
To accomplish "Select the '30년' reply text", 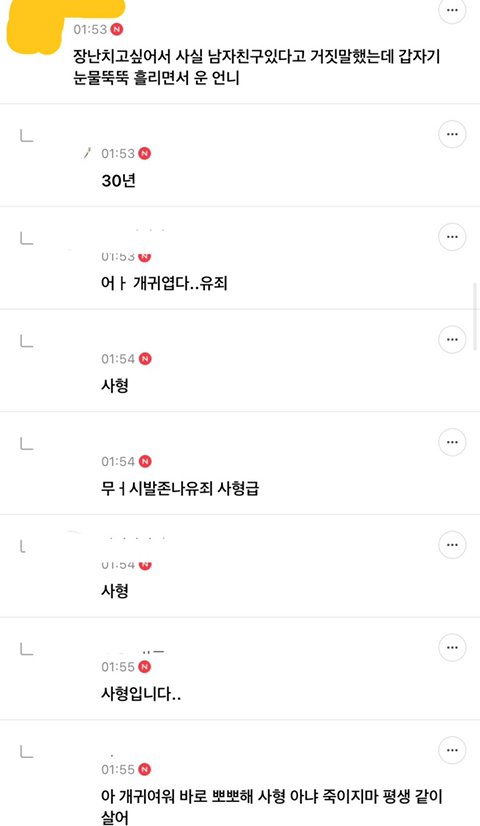I will 119,181.
